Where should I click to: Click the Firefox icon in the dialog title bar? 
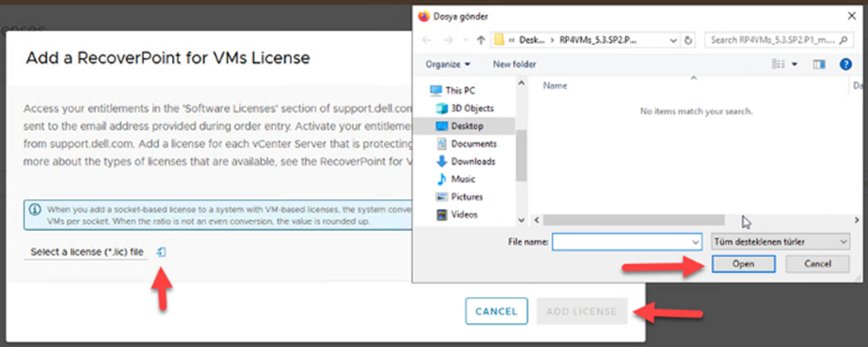click(x=424, y=16)
